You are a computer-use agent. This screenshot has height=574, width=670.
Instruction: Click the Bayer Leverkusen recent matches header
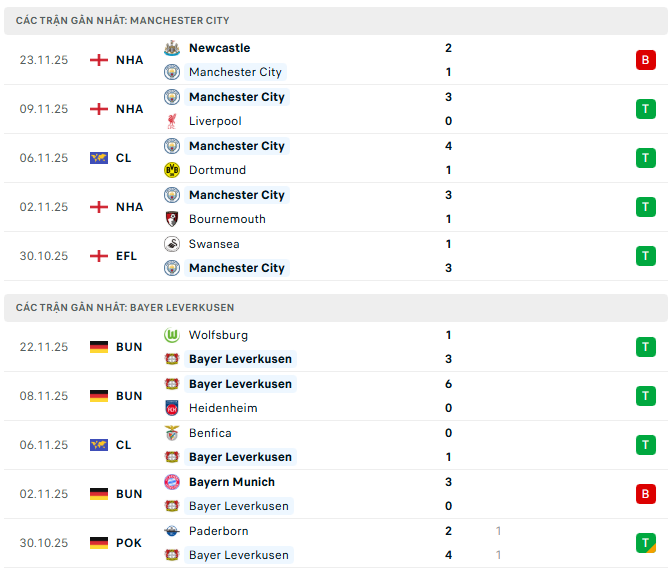click(125, 307)
